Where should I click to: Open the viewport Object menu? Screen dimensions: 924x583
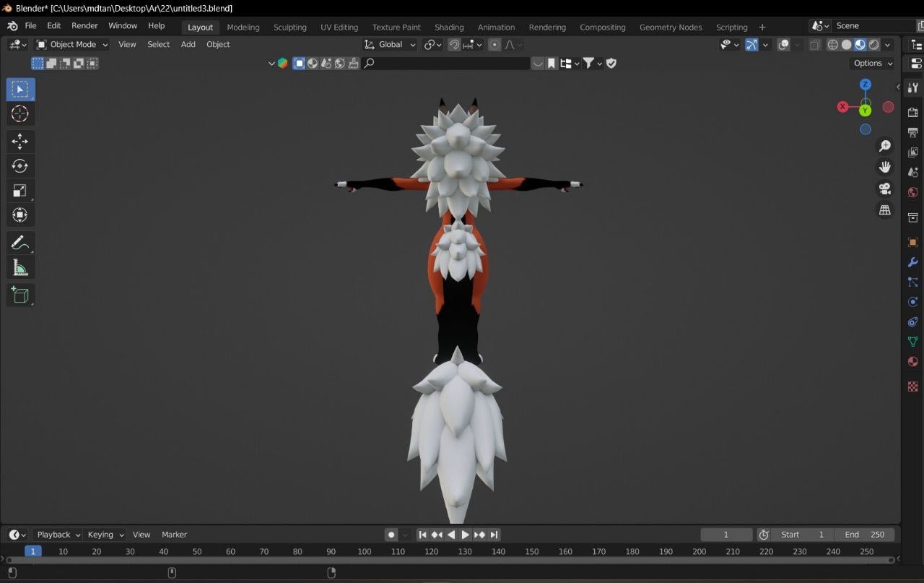pyautogui.click(x=218, y=45)
